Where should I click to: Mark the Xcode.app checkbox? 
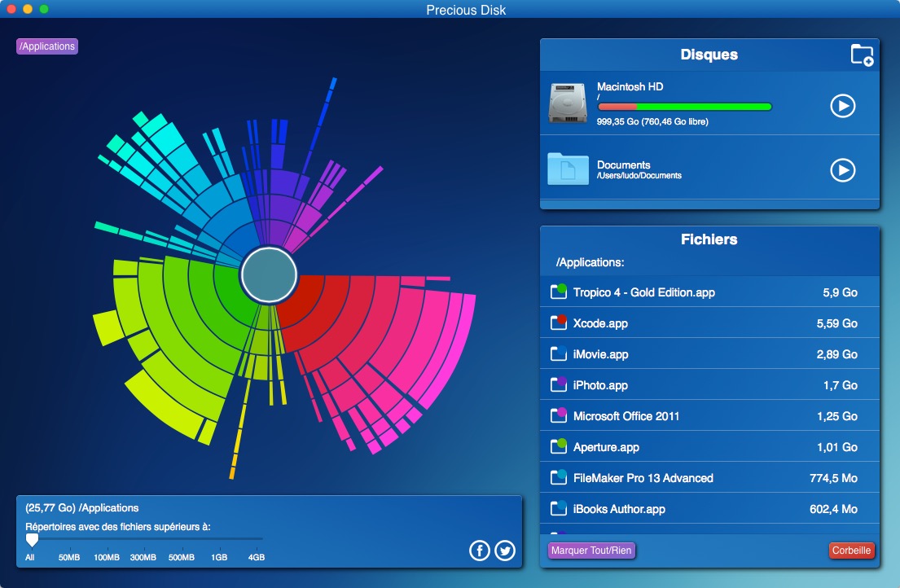pos(559,323)
